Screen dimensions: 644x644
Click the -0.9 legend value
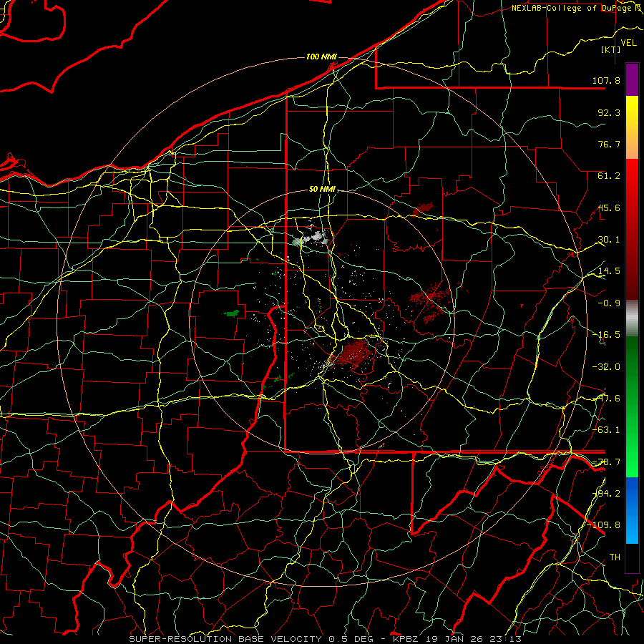pyautogui.click(x=609, y=303)
